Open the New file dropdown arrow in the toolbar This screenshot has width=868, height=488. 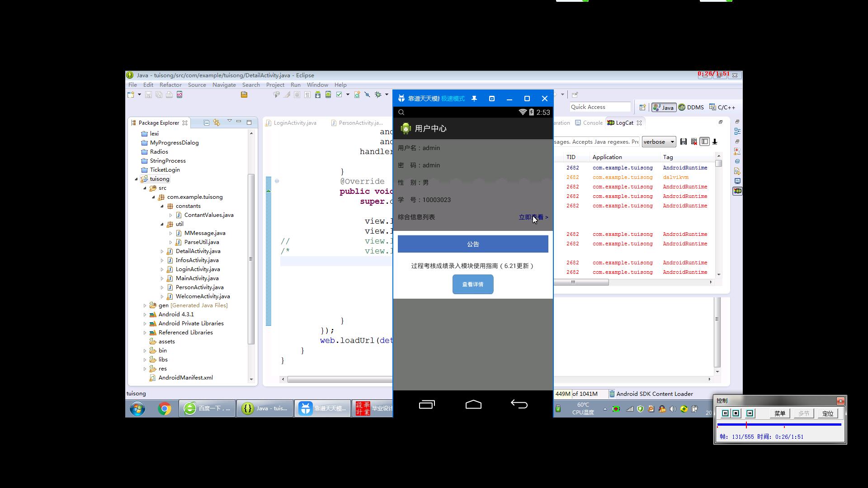139,94
